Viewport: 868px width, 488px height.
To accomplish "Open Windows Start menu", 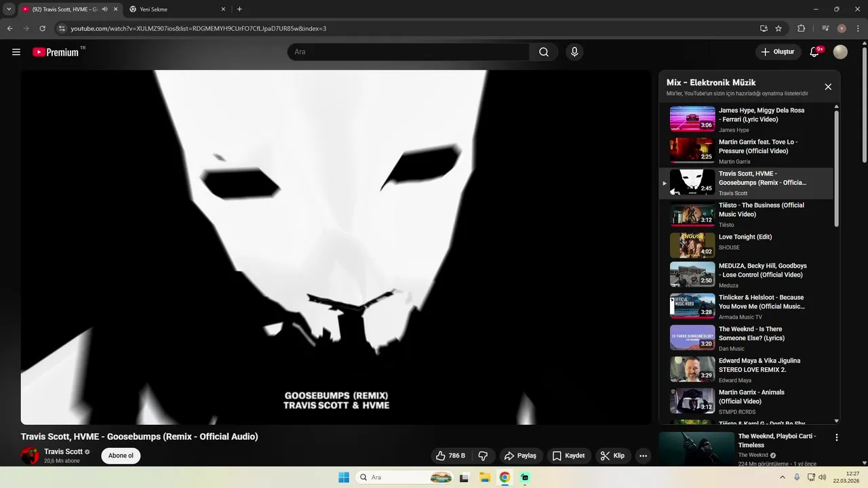I will 344,477.
